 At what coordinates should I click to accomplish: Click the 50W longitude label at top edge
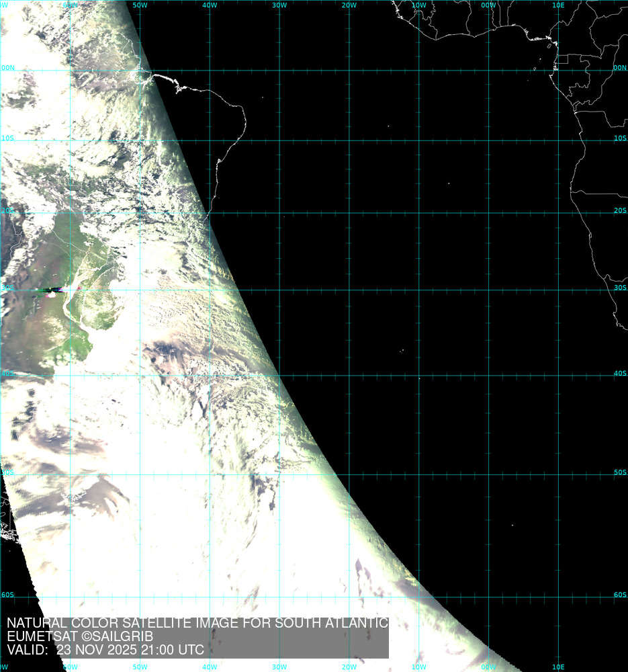point(140,5)
